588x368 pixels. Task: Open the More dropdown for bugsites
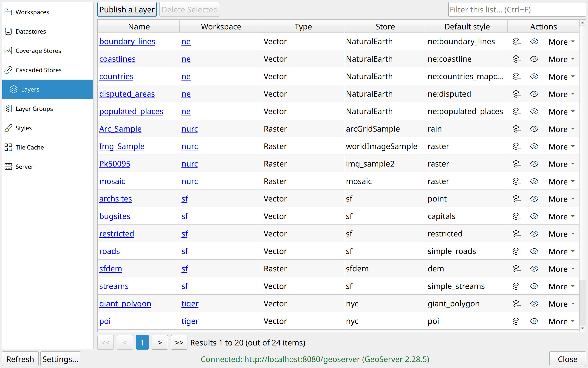tap(562, 216)
